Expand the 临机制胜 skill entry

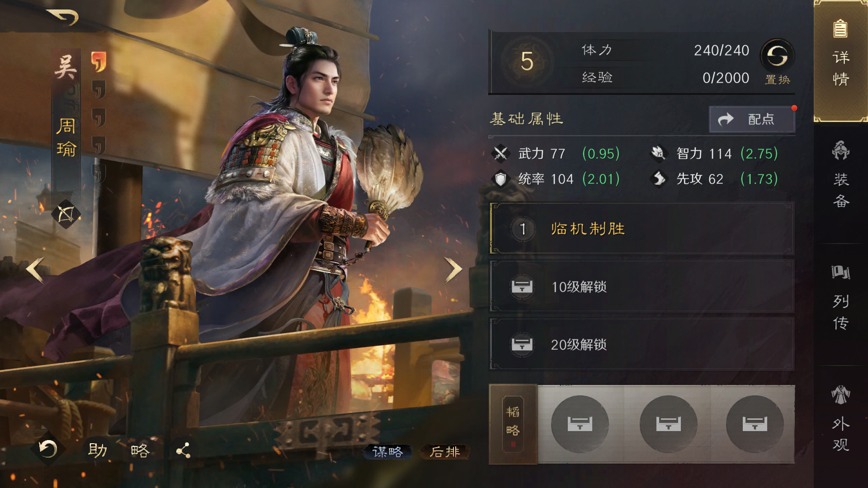tap(642, 229)
